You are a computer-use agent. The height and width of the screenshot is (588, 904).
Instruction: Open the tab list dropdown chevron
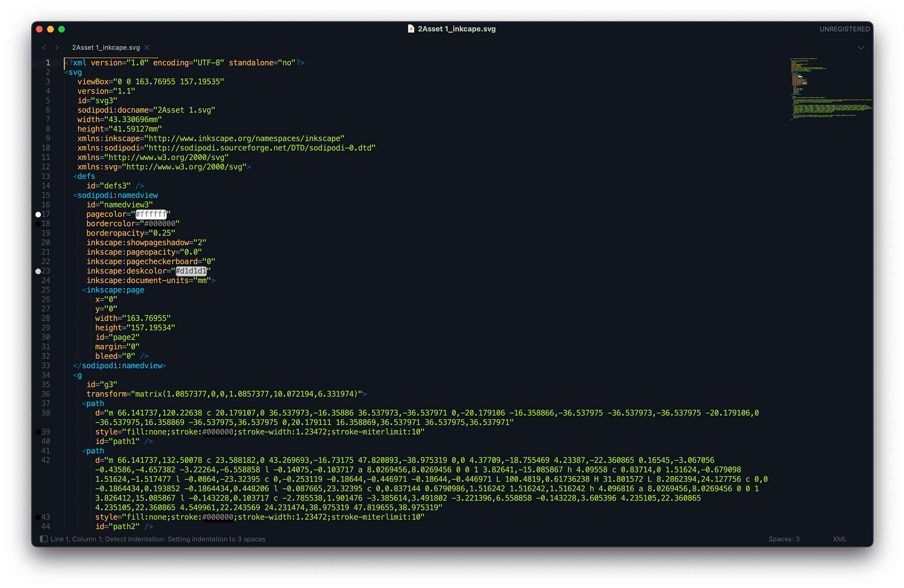[861, 47]
